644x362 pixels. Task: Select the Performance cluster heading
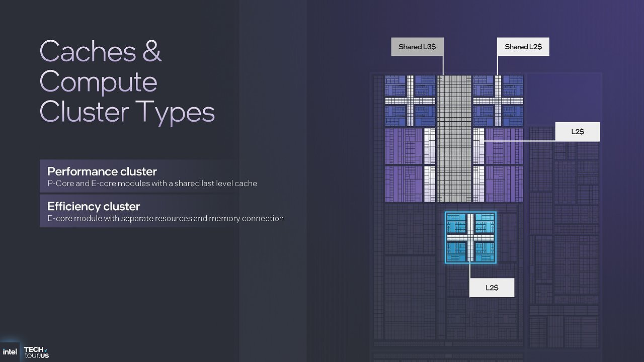(102, 171)
